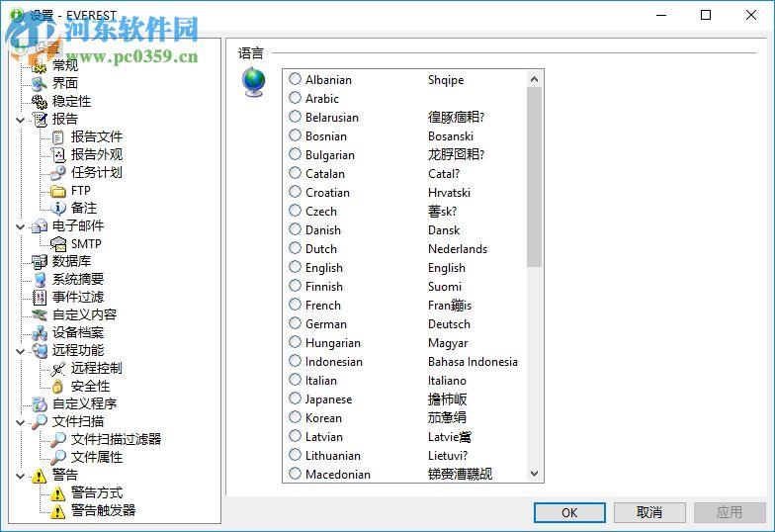Select the Albanian language radio button
The height and width of the screenshot is (532, 775).
point(295,79)
